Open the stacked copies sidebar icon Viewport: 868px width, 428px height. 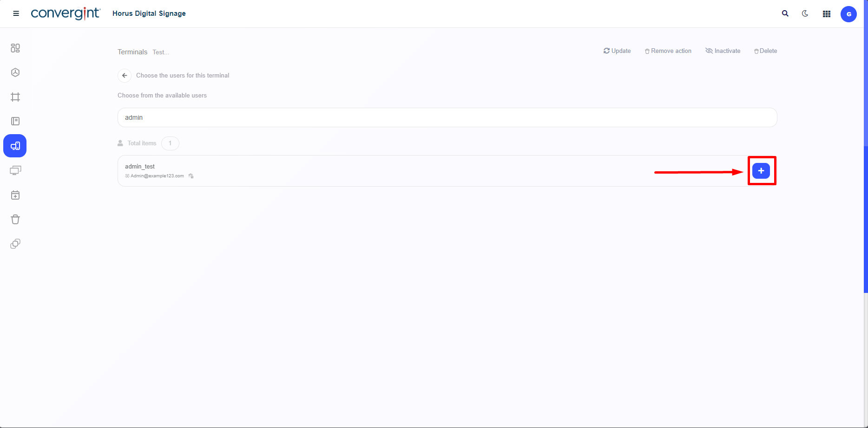[15, 244]
